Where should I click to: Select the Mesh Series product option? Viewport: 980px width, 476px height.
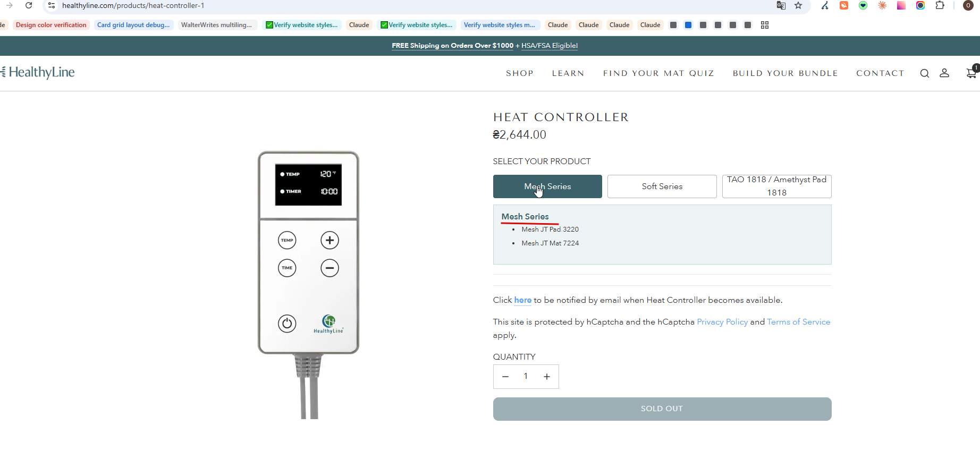(x=547, y=186)
